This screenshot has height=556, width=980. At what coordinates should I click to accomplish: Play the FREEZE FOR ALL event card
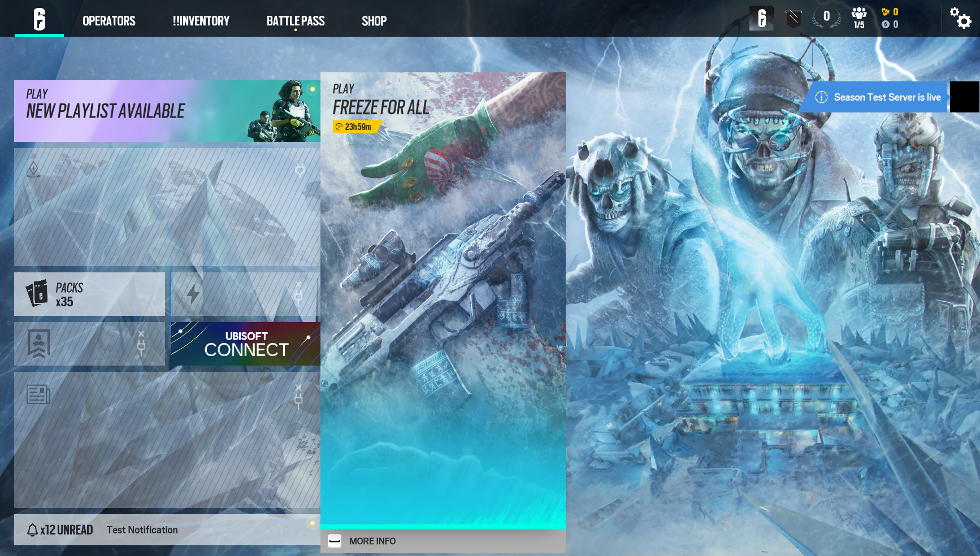coord(443,301)
